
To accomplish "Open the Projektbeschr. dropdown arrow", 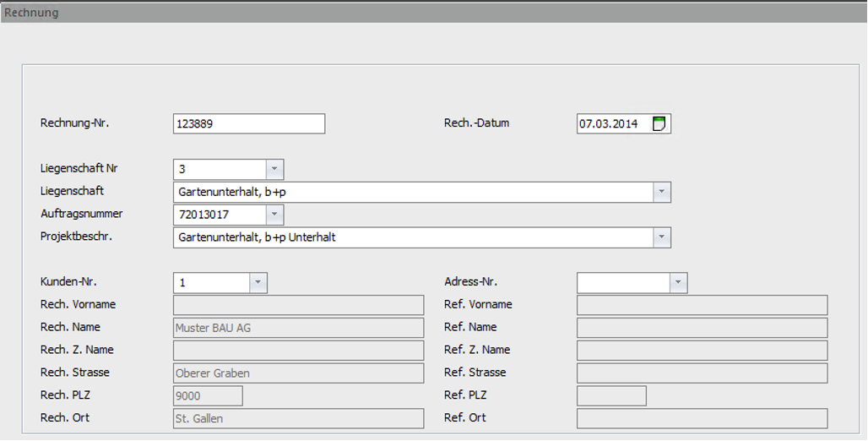I will click(x=662, y=237).
